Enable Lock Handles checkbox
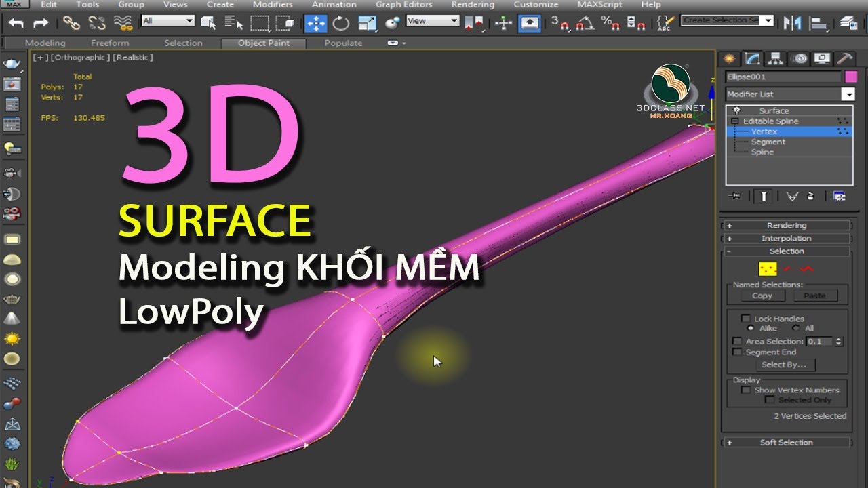The height and width of the screenshot is (488, 868). pos(746,318)
